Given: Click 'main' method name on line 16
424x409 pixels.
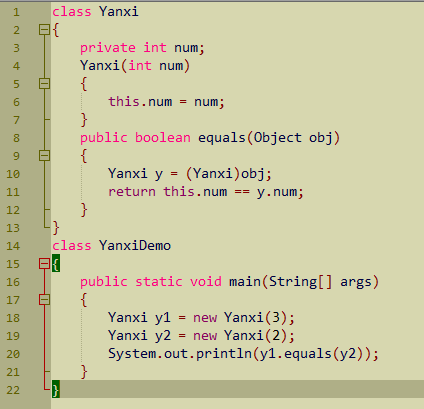Looking at the screenshot, I should click(245, 282).
